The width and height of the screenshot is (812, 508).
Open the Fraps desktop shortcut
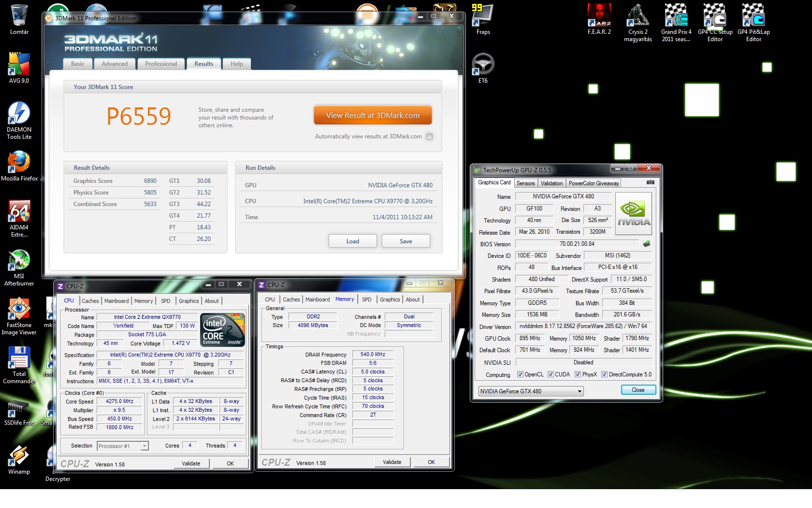(483, 19)
